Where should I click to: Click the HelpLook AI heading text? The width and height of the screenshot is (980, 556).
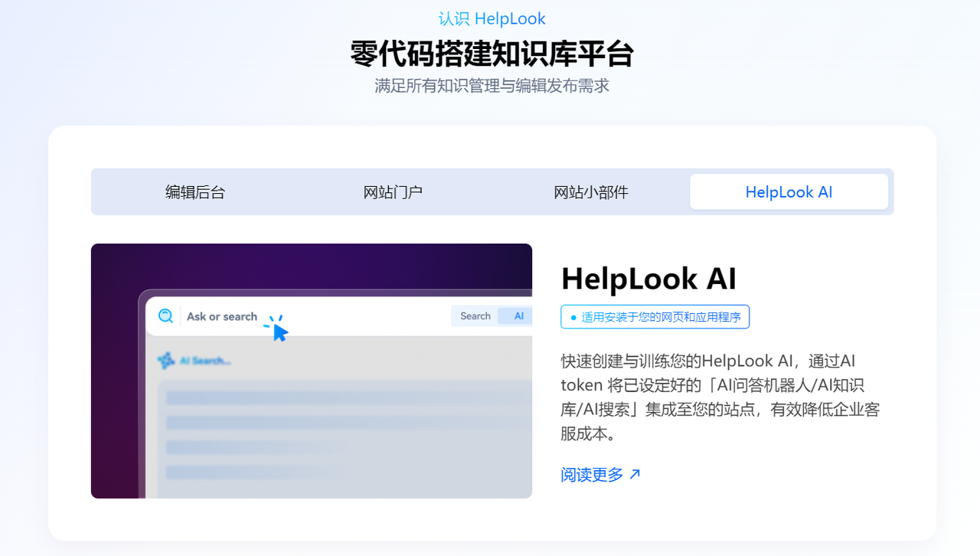(x=648, y=279)
